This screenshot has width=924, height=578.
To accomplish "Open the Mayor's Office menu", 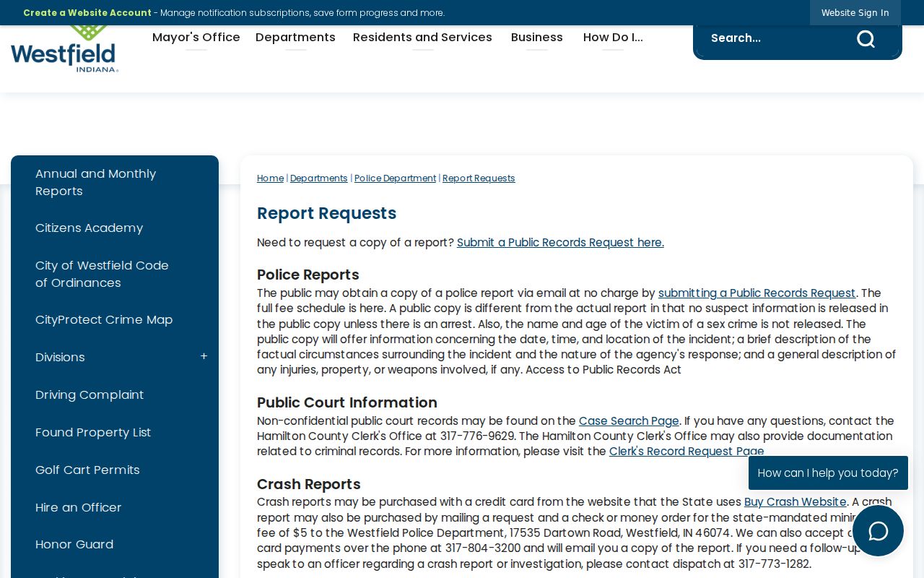I will [196, 38].
